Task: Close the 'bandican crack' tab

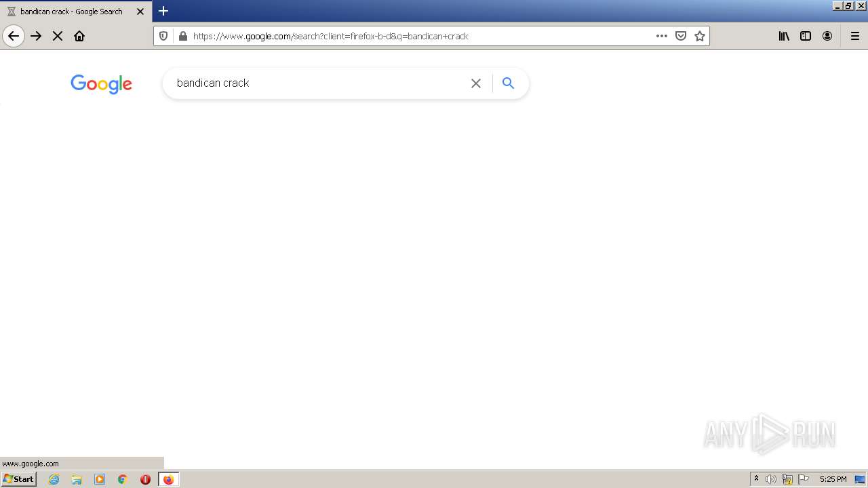Action: [x=140, y=12]
